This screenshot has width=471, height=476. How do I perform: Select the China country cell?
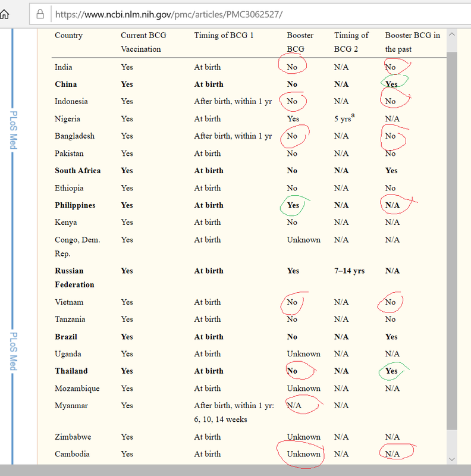pyautogui.click(x=66, y=84)
